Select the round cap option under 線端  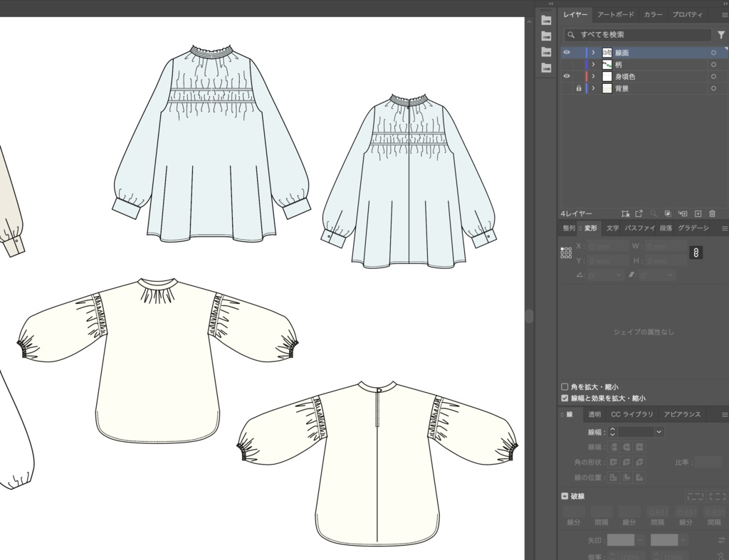click(x=626, y=447)
